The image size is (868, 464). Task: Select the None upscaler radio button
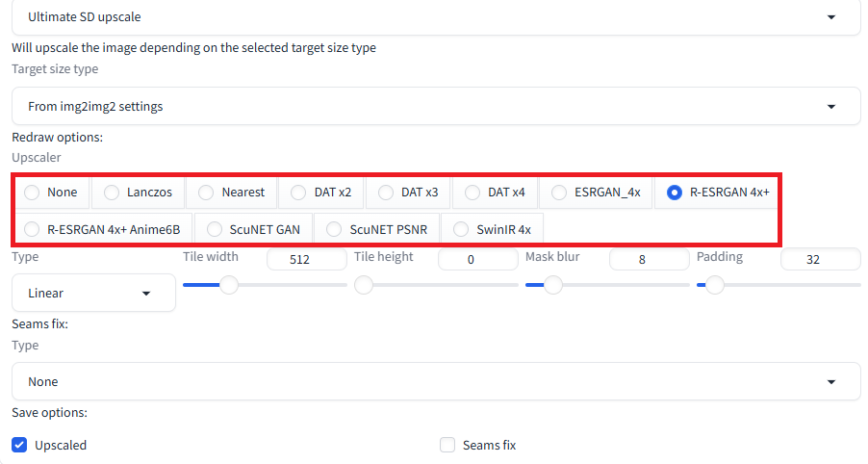point(33,193)
